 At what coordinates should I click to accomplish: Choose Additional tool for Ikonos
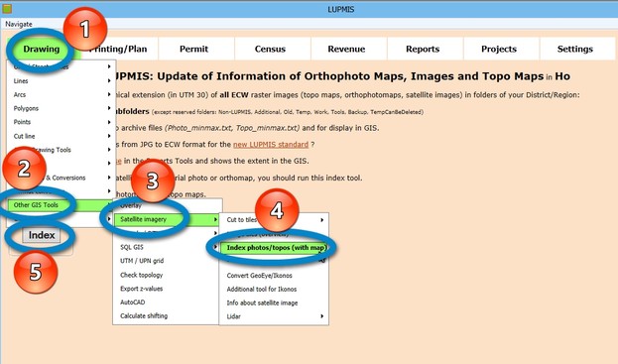pyautogui.click(x=262, y=290)
